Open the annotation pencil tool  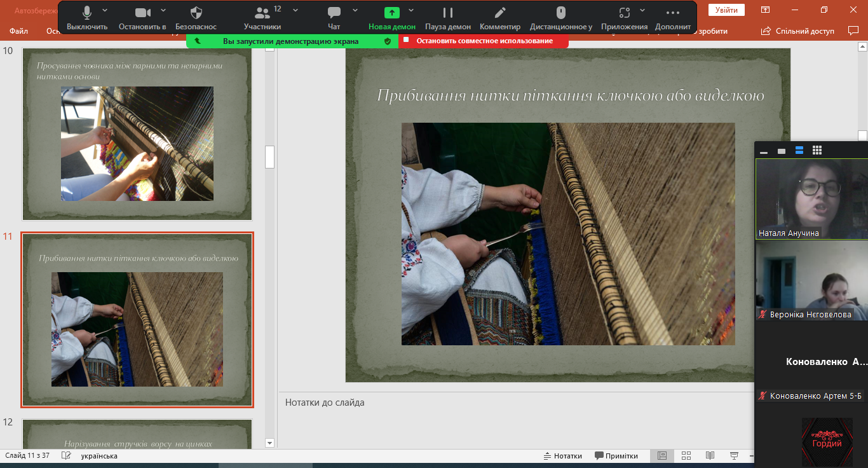(x=500, y=17)
